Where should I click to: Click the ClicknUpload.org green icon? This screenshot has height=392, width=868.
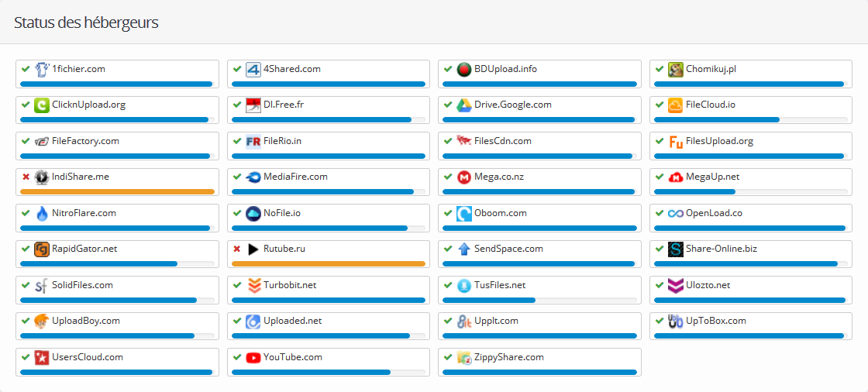(x=42, y=105)
